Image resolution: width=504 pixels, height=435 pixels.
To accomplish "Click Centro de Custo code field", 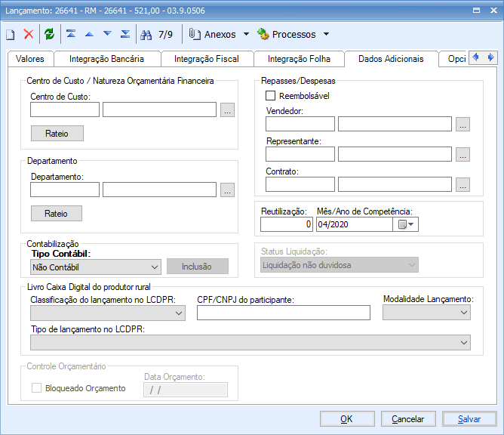I will point(65,110).
